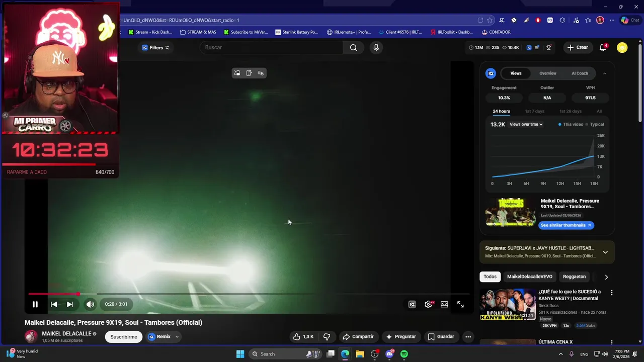644x362 pixels.
Task: Toggle the Typical legend item
Action: [595, 124]
